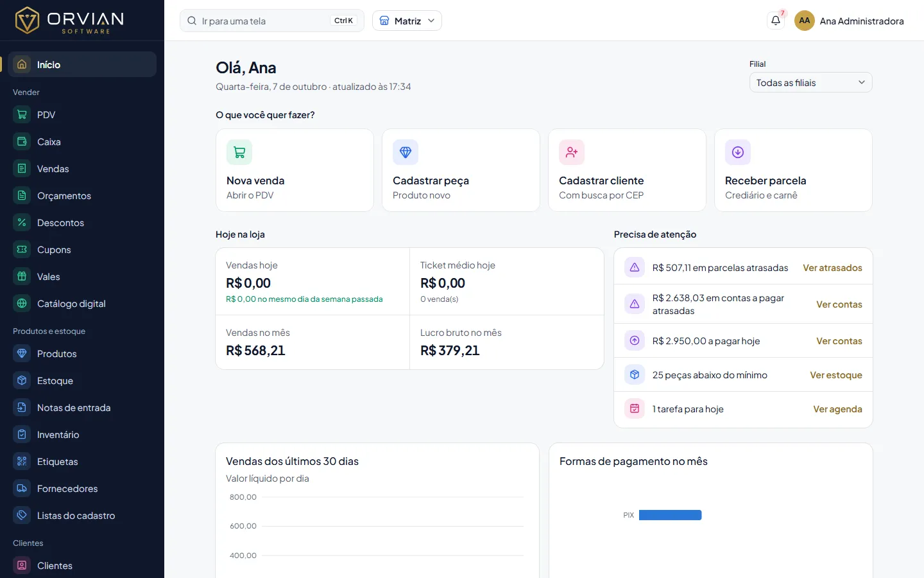Click the Cadastrar peça diamond icon

pos(406,152)
